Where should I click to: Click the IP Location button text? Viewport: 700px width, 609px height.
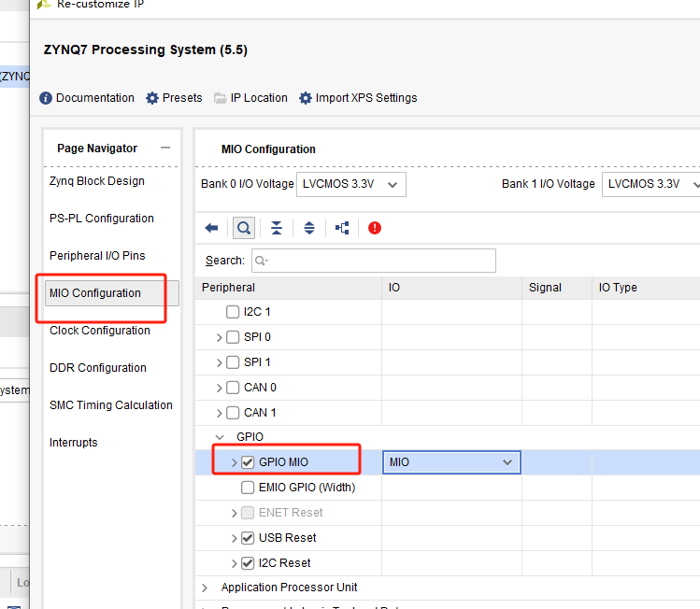[x=259, y=98]
